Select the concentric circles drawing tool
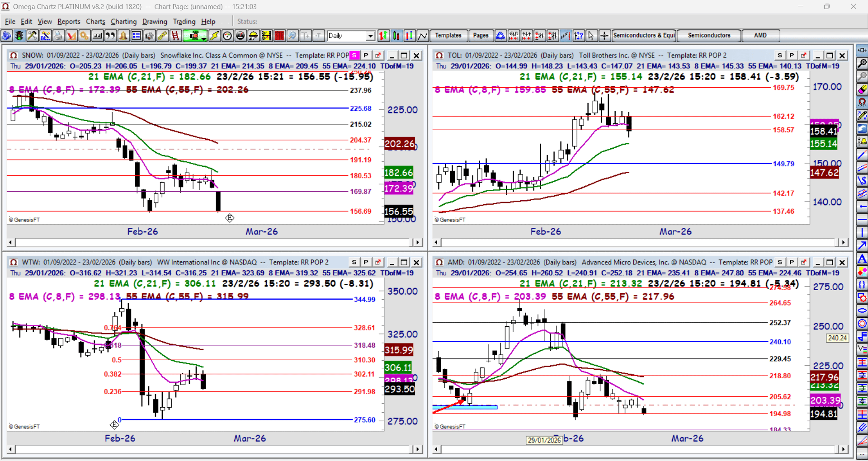 click(x=862, y=324)
